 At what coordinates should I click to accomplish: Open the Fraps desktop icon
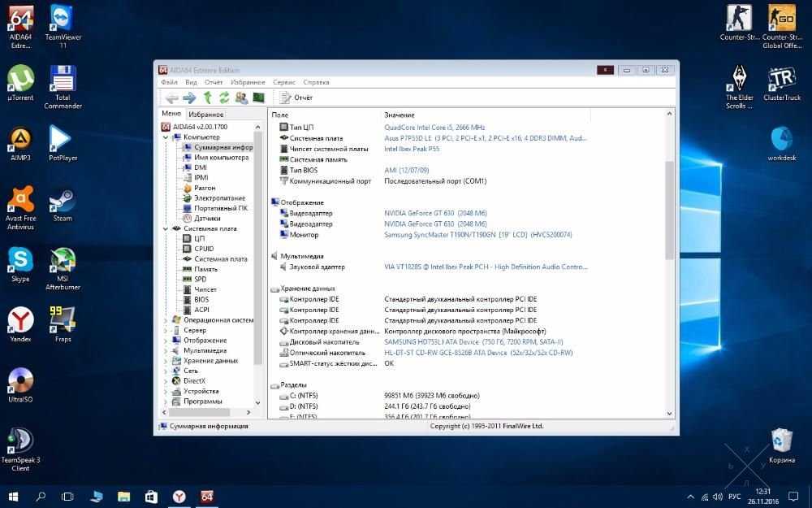pyautogui.click(x=63, y=325)
